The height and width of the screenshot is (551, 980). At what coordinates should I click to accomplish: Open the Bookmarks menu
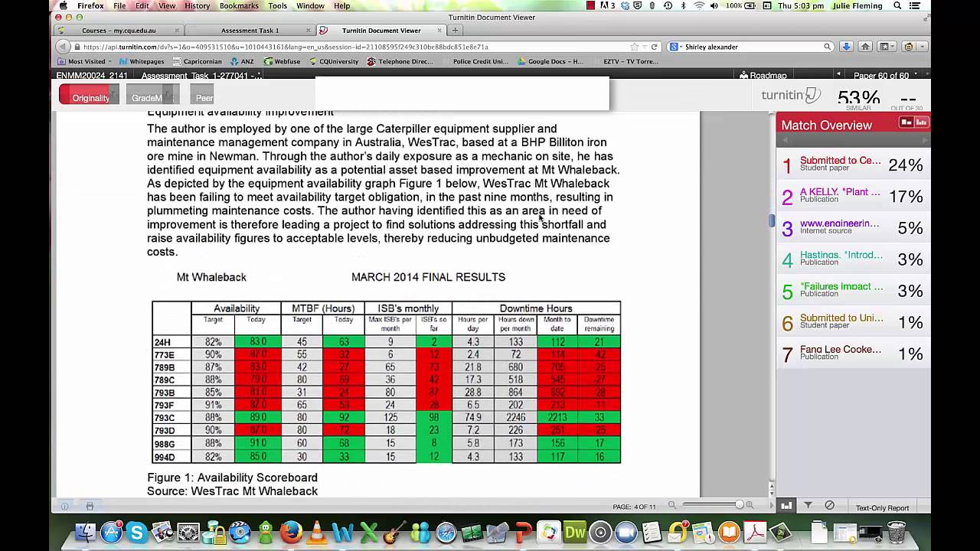[x=239, y=5]
